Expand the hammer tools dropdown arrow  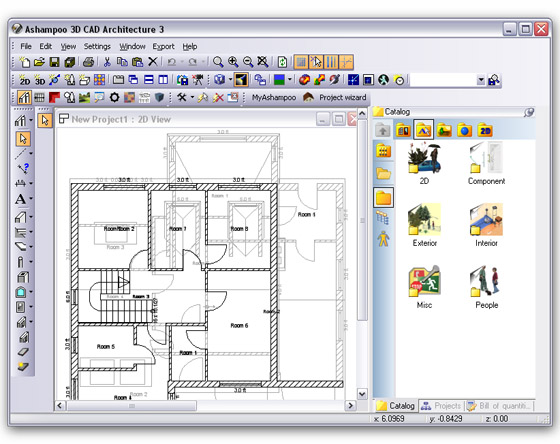(192, 97)
